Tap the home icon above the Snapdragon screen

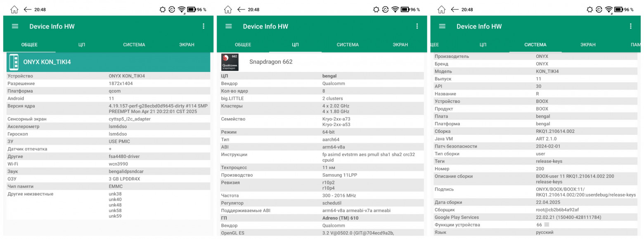(228, 9)
